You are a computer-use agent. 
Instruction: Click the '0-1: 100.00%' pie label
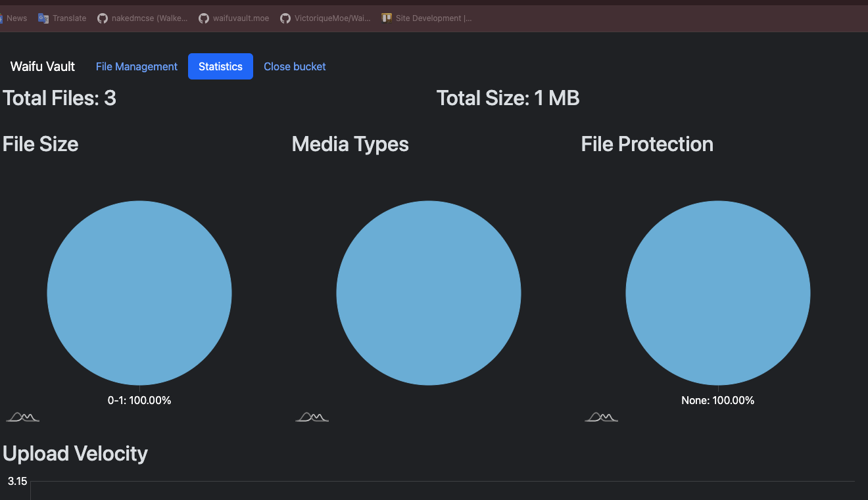point(139,400)
